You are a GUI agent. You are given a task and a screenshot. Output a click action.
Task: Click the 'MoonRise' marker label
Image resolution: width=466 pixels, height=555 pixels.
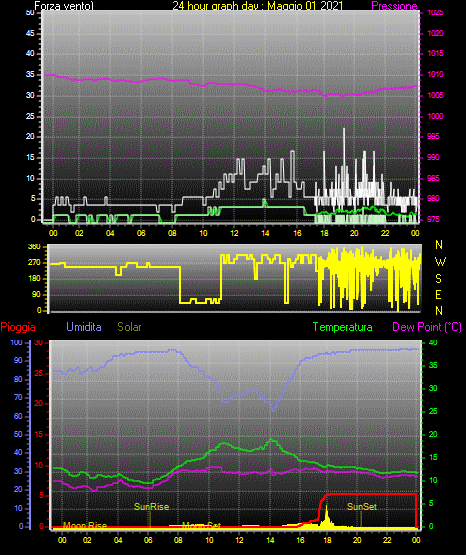click(x=85, y=526)
